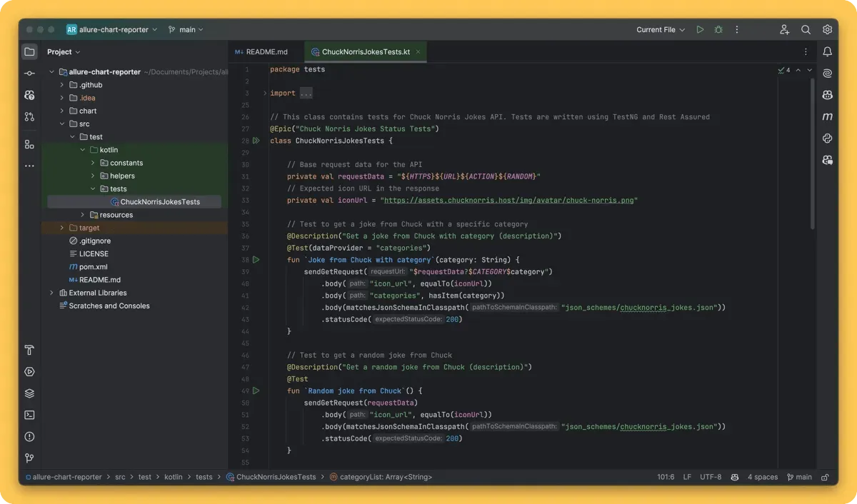Toggle the Project tool window icon
Image resolution: width=857 pixels, height=504 pixels.
[x=29, y=51]
